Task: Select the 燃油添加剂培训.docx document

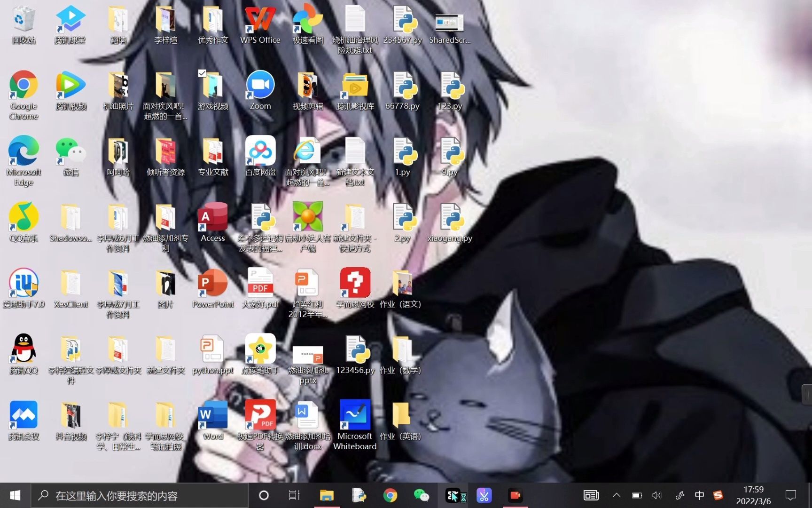Action: point(308,425)
